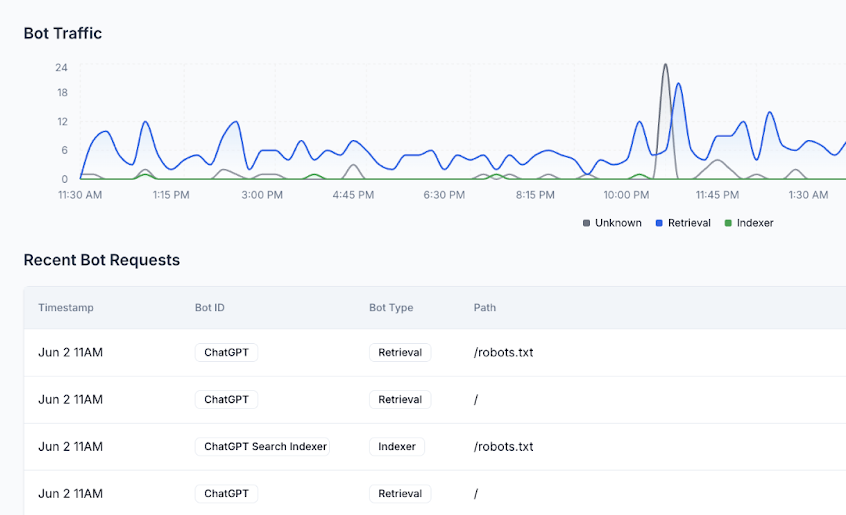Click the 6:30 PM x-axis label
Image resolution: width=846 pixels, height=515 pixels.
[445, 195]
